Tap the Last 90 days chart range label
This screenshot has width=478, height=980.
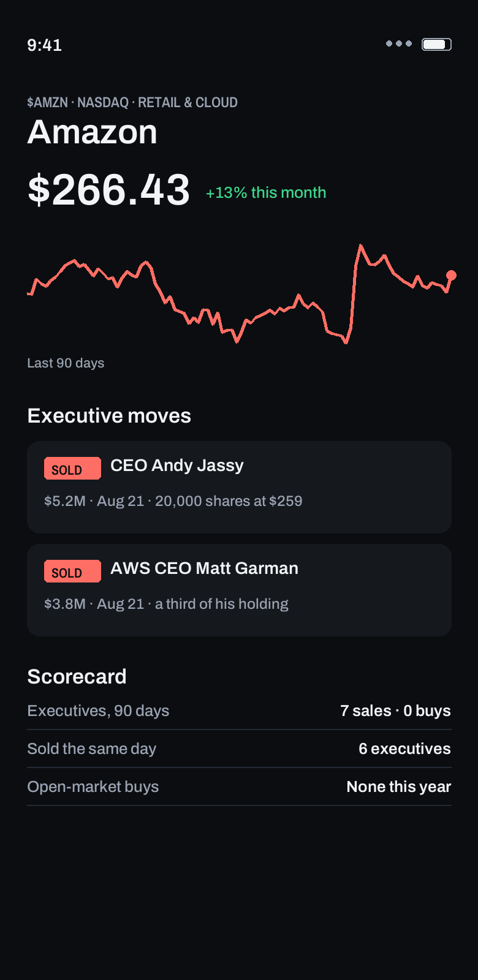[66, 363]
